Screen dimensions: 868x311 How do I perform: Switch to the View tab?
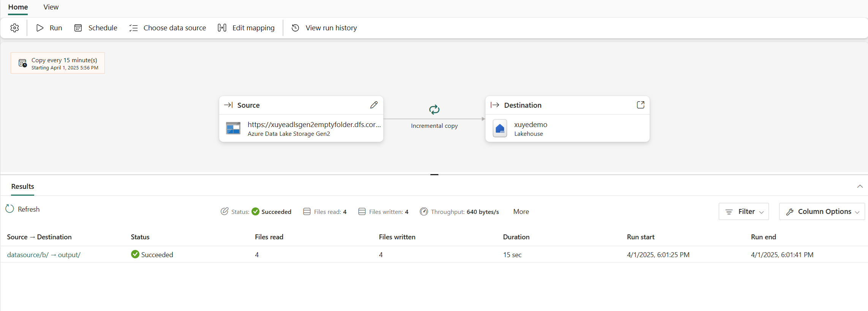pyautogui.click(x=51, y=7)
